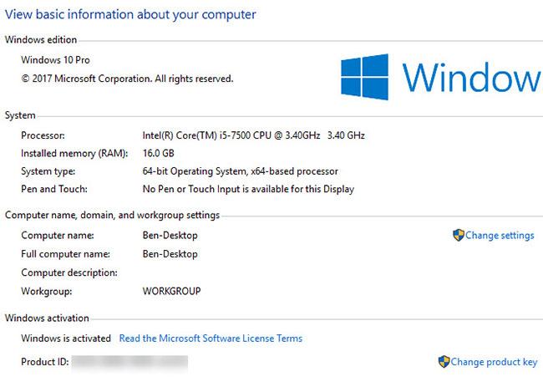Click shield icon beside Change settings
This screenshot has height=392, width=543.
[x=458, y=235]
